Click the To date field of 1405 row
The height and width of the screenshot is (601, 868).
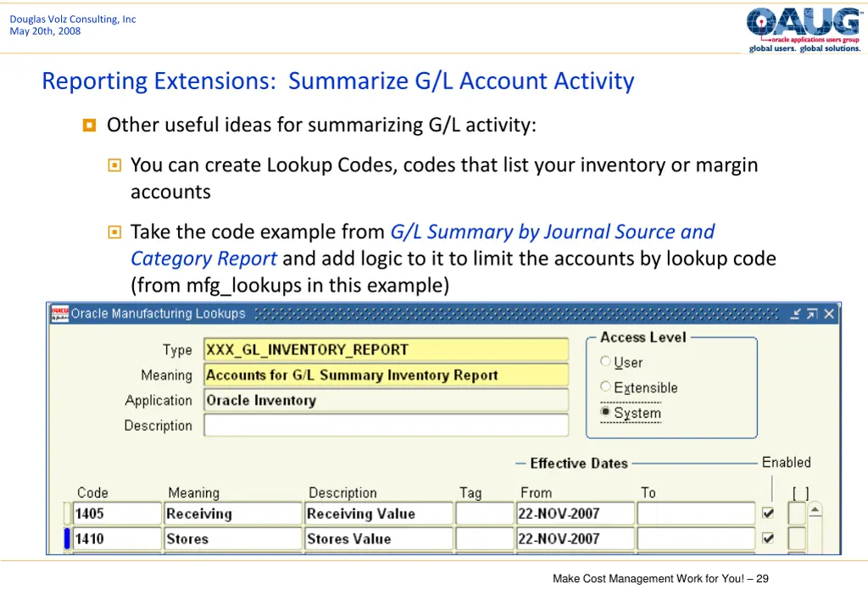pos(696,514)
